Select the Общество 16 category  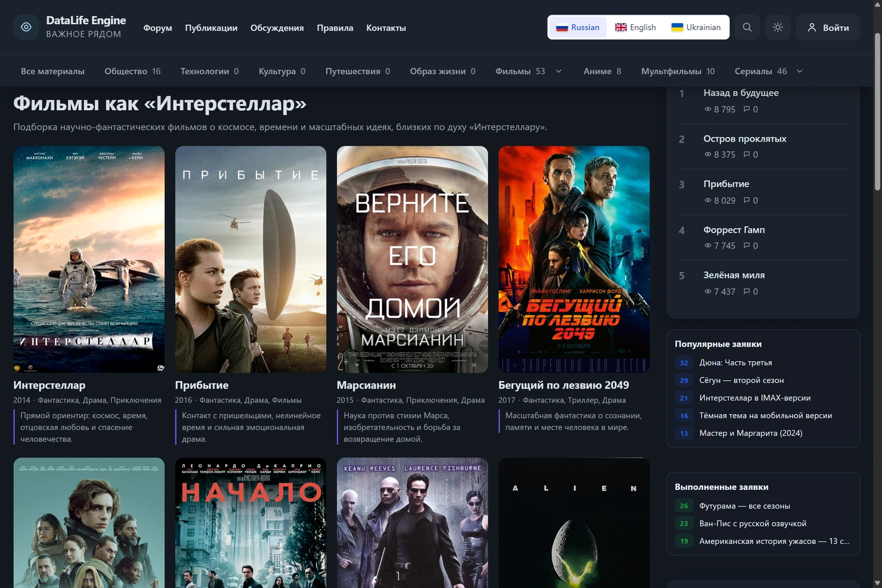click(x=133, y=71)
